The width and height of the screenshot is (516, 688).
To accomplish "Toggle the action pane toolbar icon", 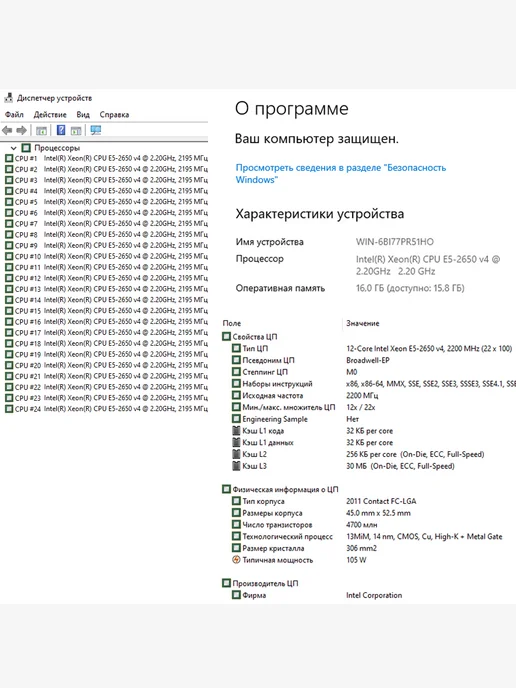I will [x=76, y=130].
